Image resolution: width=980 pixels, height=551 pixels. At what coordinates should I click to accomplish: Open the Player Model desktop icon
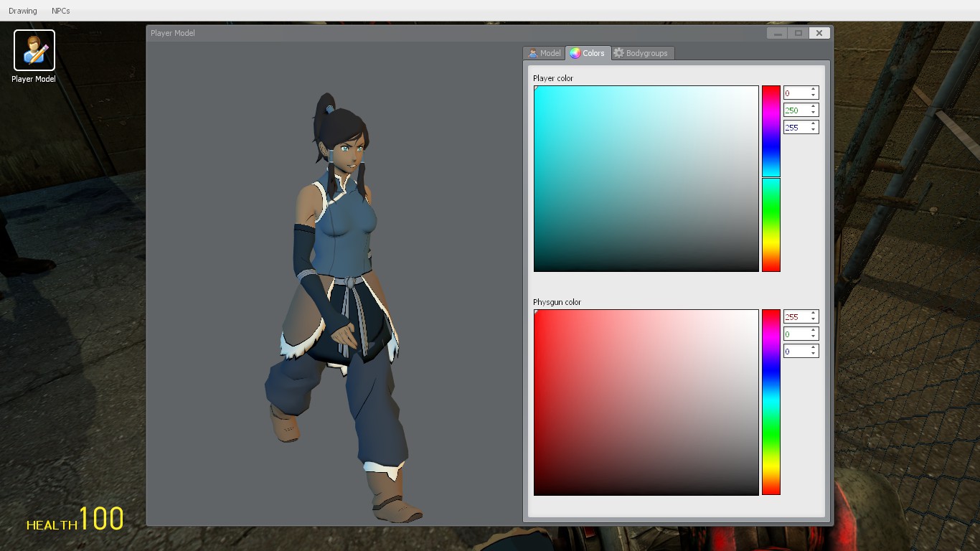[34, 56]
